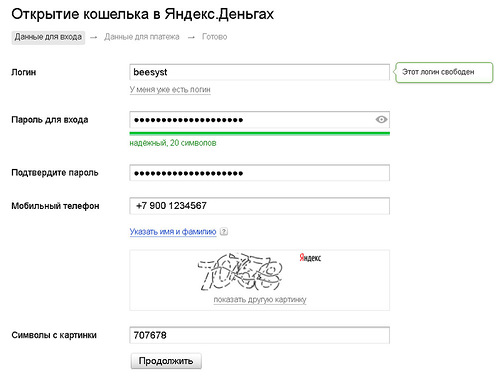
Task: Click the 'Логин' label
Action: pyautogui.click(x=24, y=72)
